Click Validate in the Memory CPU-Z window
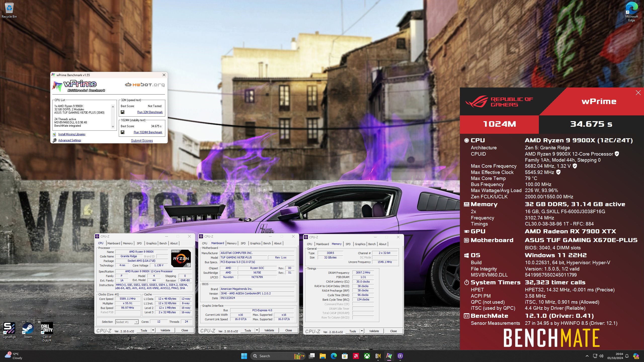This screenshot has width=644, height=362. (374, 331)
